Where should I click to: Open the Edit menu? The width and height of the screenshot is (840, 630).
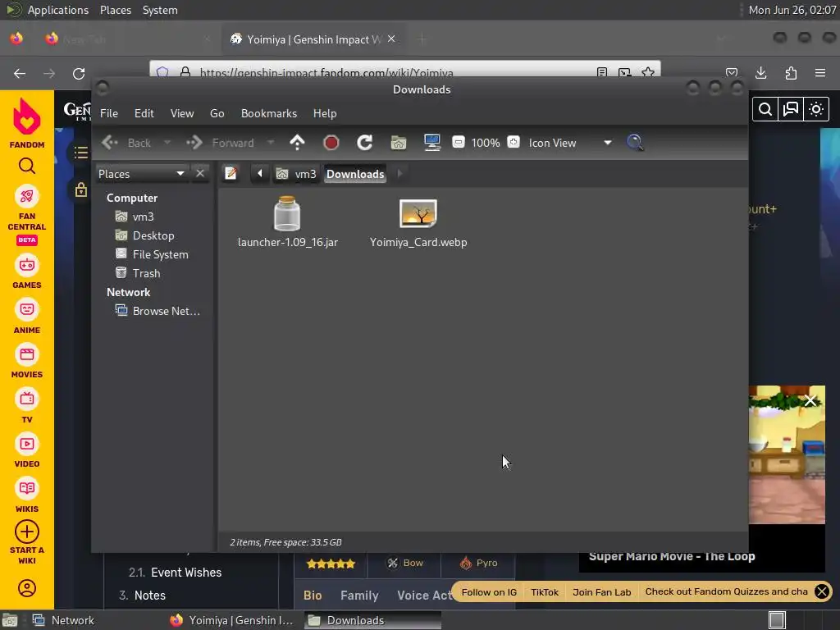point(144,113)
